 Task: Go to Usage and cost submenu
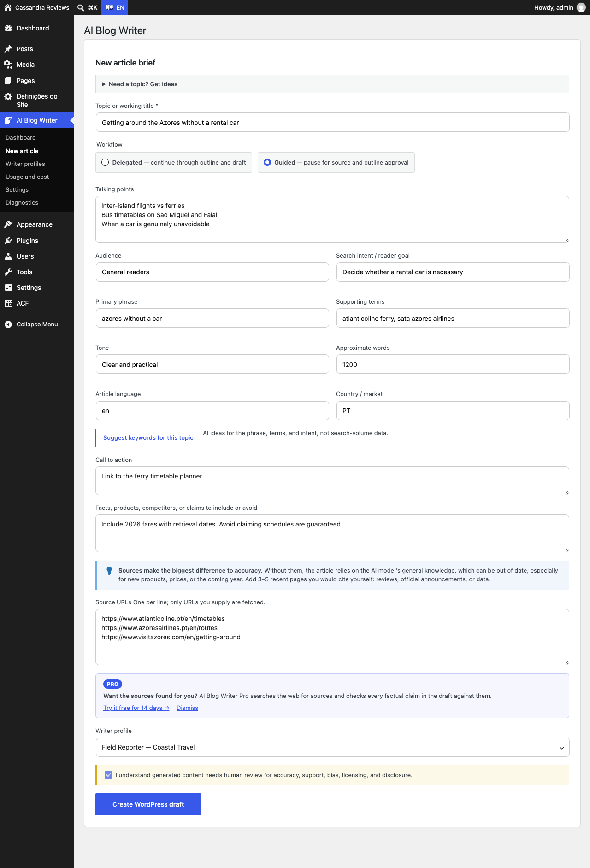(27, 177)
